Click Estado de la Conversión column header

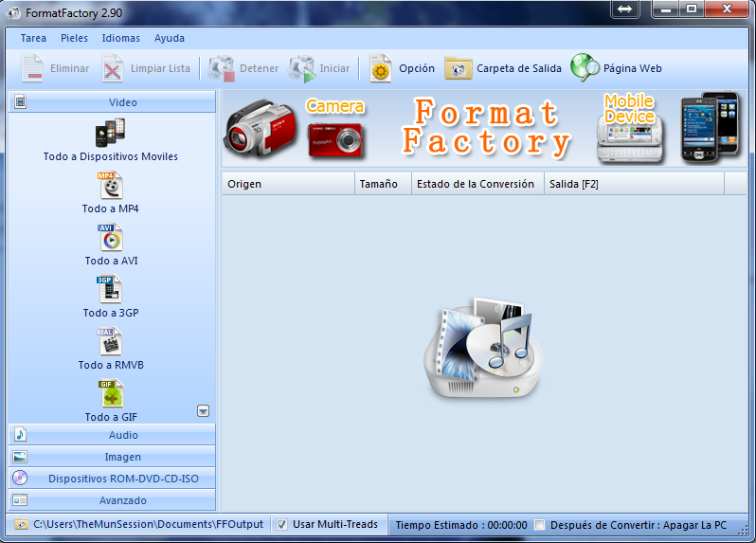pos(477,184)
